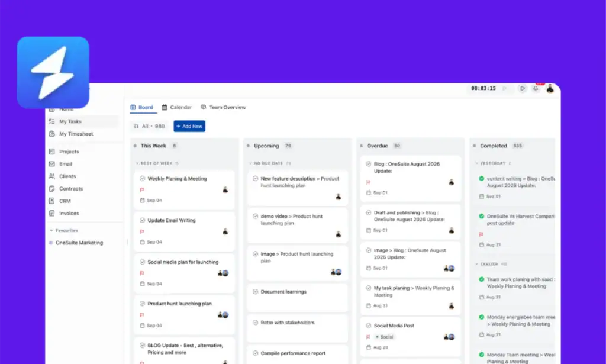Collapse YESTERDAY group in Completed
The height and width of the screenshot is (364, 606).
pyautogui.click(x=476, y=163)
